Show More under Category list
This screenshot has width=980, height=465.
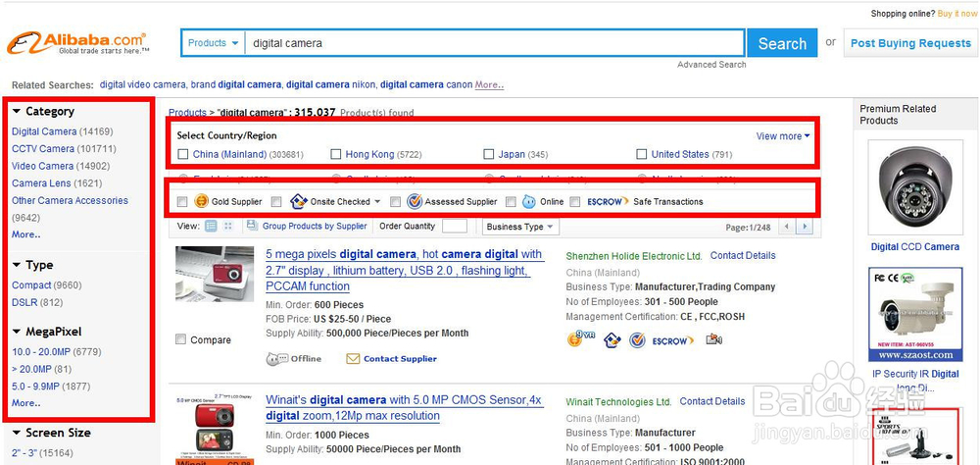point(26,234)
